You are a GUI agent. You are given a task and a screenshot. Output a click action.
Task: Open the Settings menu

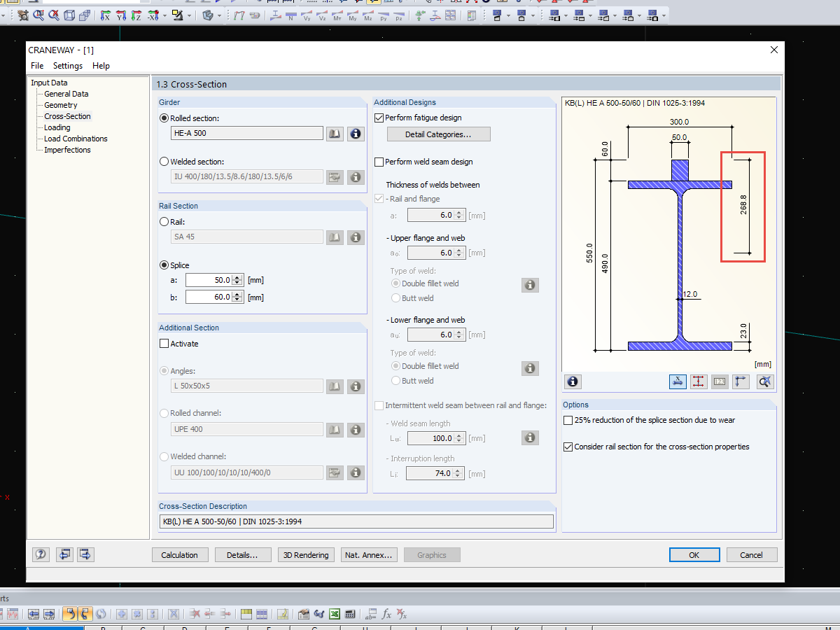click(x=68, y=65)
